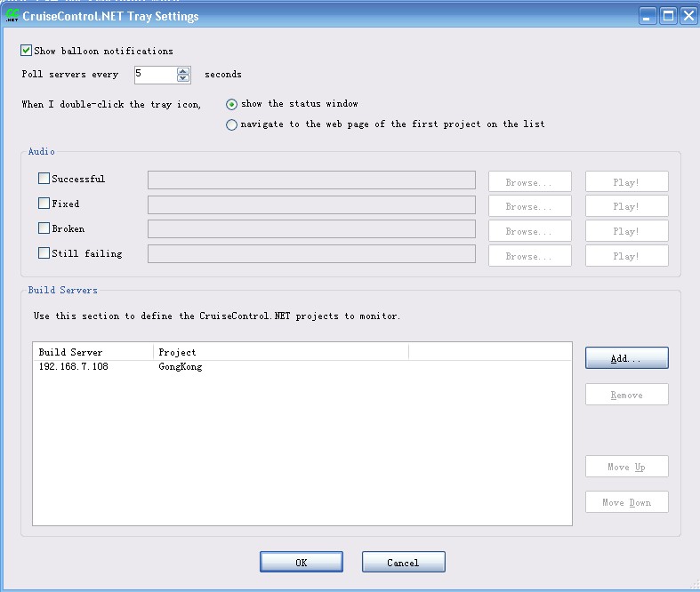Select show the status window option
Viewport: 700px width, 592px height.
[231, 104]
